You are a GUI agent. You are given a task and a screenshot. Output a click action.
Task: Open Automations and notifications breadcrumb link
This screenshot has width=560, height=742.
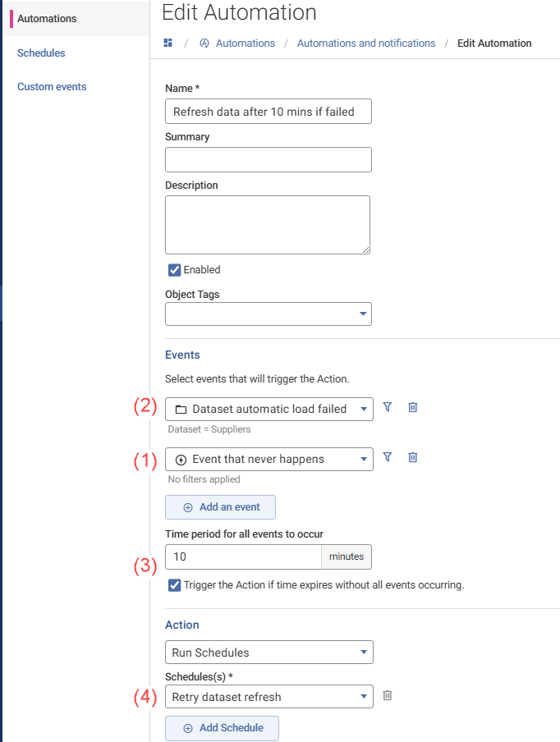tap(366, 43)
